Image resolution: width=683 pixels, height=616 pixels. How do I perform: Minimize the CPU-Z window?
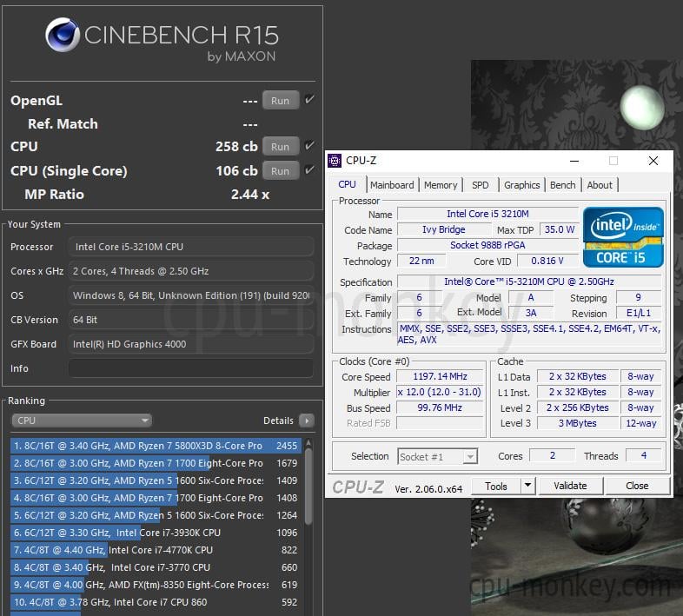(574, 161)
